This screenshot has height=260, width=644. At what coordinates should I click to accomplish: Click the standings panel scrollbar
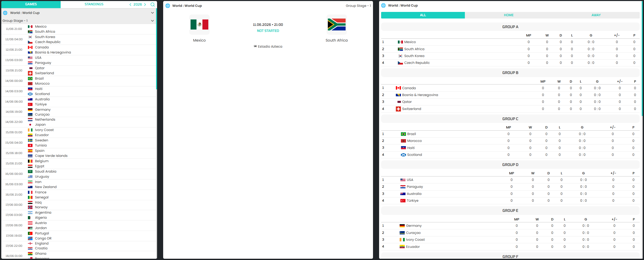642,58
